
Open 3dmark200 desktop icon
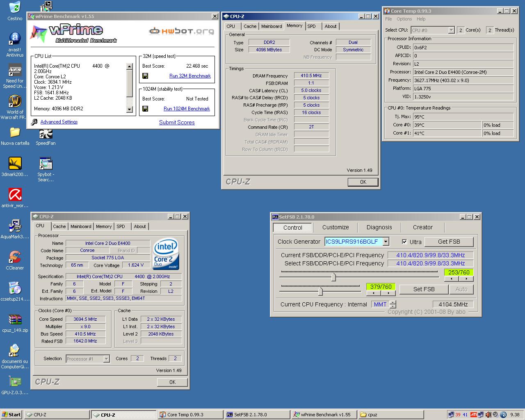[15, 167]
